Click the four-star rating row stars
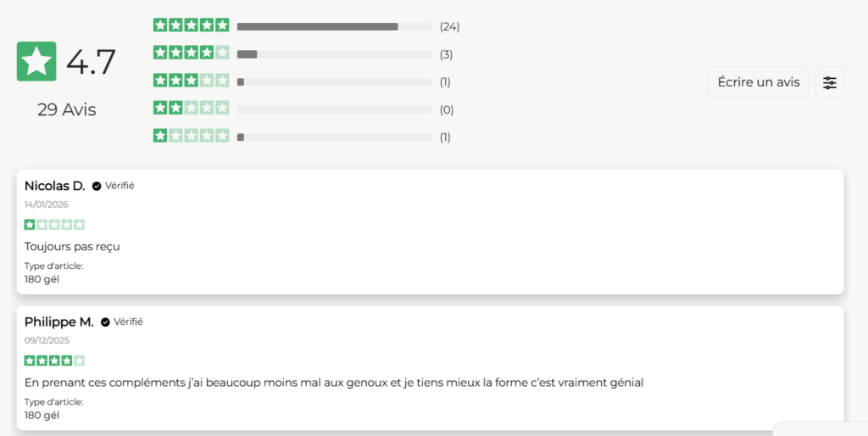The width and height of the screenshot is (868, 436). click(191, 53)
